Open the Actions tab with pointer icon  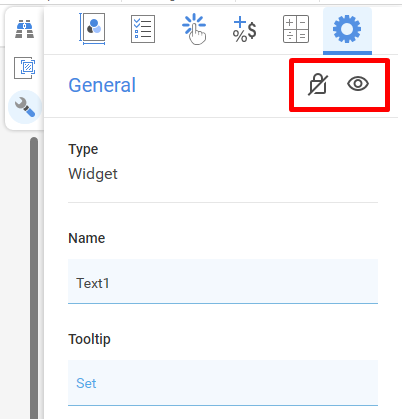(x=194, y=29)
